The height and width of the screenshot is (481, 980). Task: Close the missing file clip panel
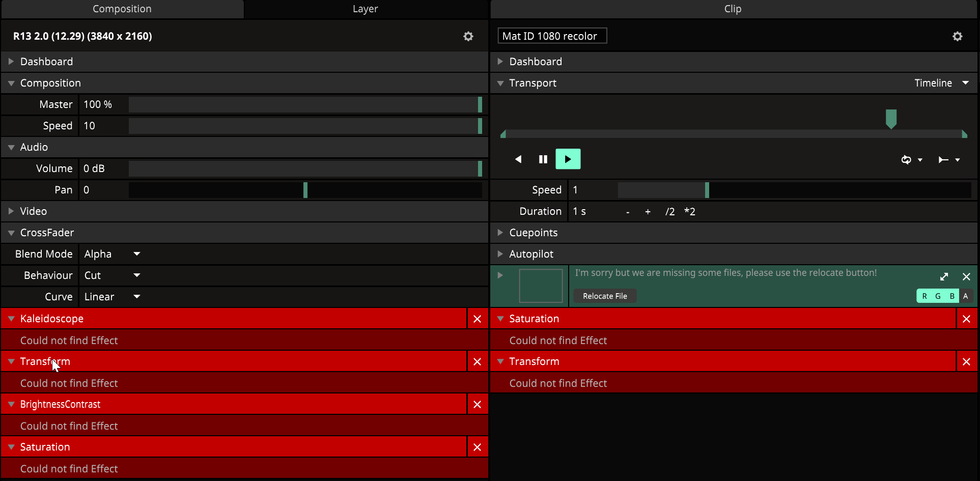tap(966, 276)
